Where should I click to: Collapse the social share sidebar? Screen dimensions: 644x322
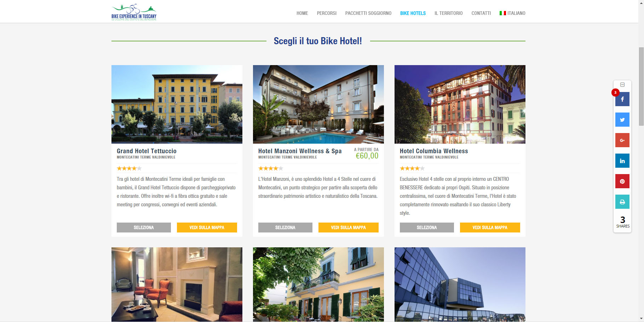point(622,85)
